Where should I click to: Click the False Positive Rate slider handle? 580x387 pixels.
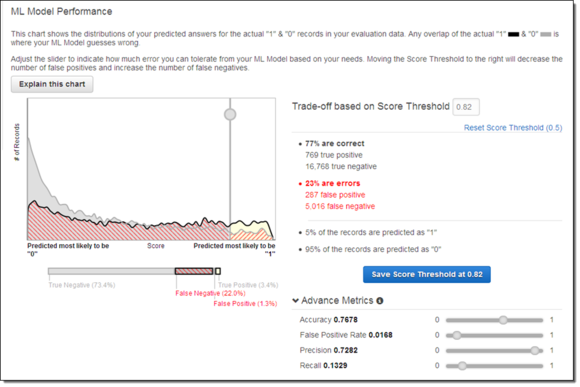[x=457, y=335]
